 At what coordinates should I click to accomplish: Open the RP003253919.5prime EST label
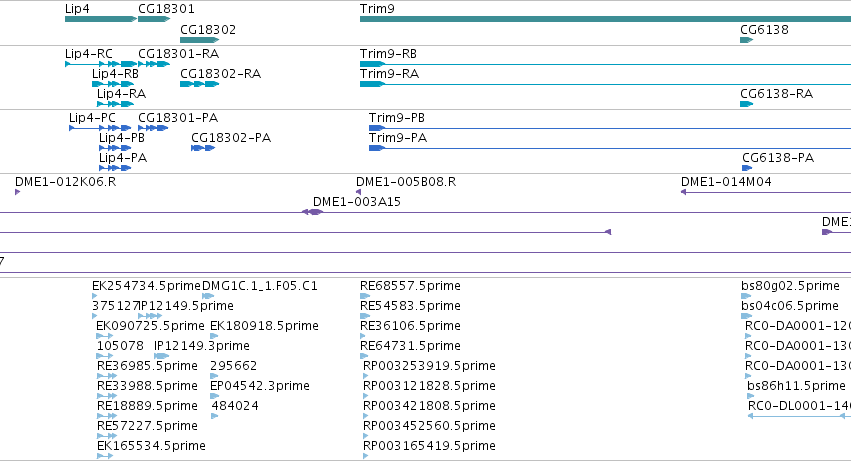tap(429, 366)
